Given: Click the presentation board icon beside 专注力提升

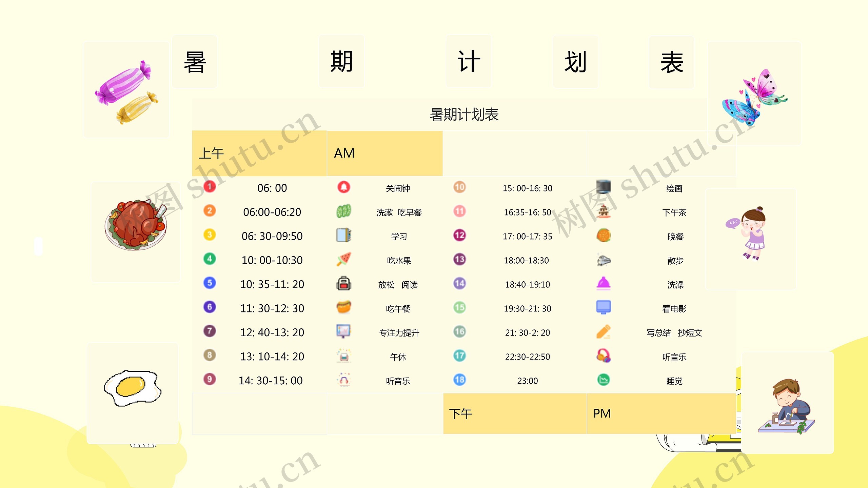Looking at the screenshot, I should point(344,331).
